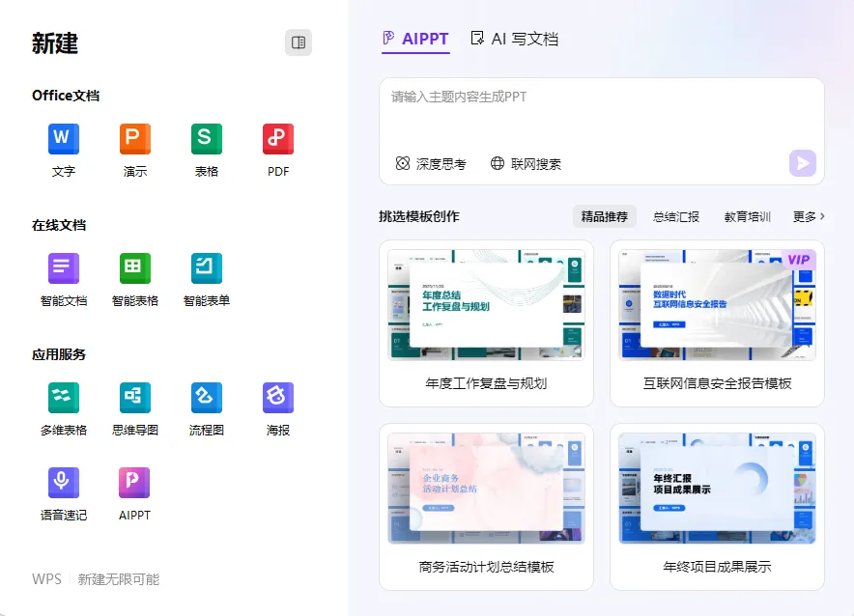Launch 多维表格 app service
The image size is (854, 616).
pyautogui.click(x=64, y=398)
